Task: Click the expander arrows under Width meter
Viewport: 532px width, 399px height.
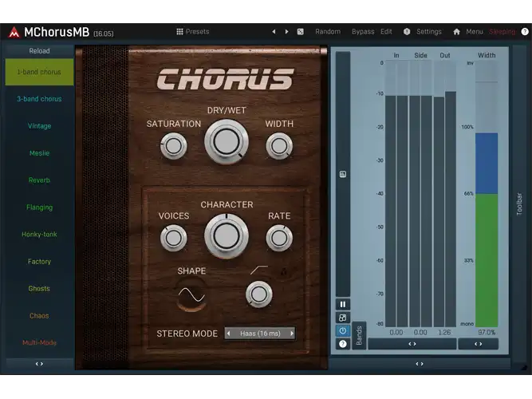Action: tap(479, 344)
